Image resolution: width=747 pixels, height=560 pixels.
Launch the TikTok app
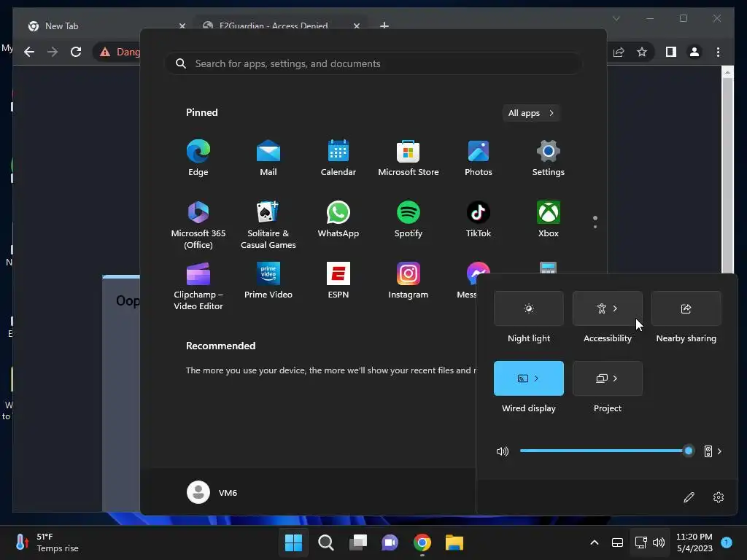479,219
